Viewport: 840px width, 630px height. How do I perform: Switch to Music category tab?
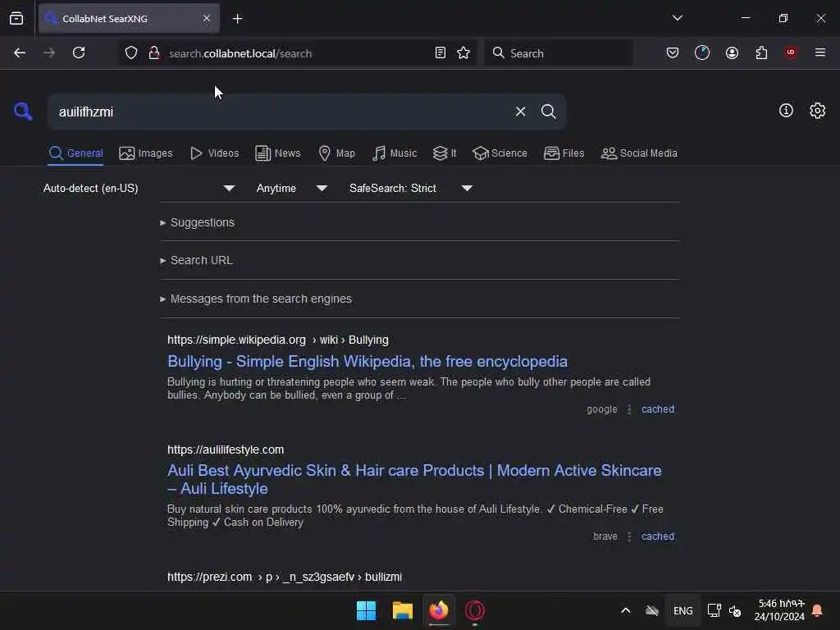pos(395,153)
